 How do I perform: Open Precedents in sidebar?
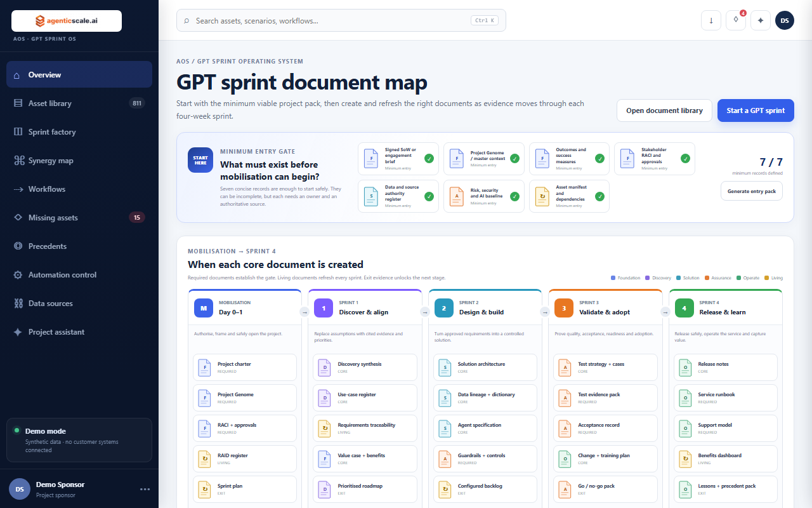pyautogui.click(x=79, y=246)
